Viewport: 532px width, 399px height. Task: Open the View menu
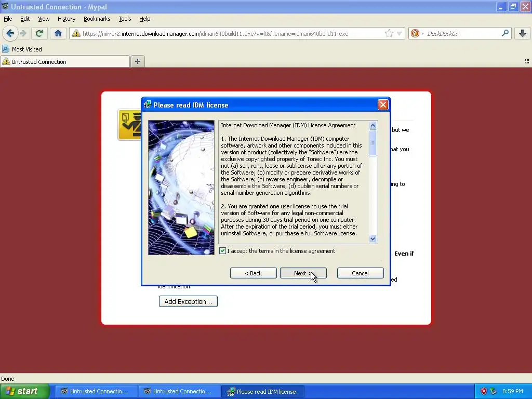tap(44, 19)
